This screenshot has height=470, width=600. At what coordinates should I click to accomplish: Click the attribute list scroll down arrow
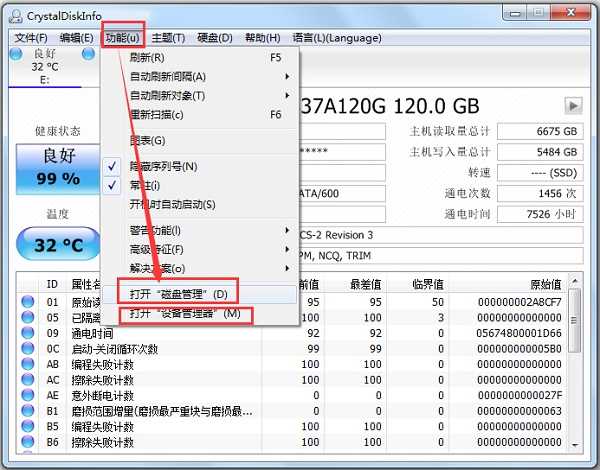[x=575, y=445]
